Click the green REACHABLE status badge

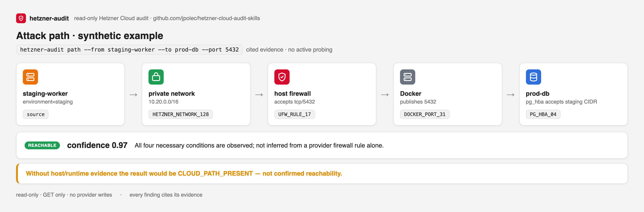(42, 145)
